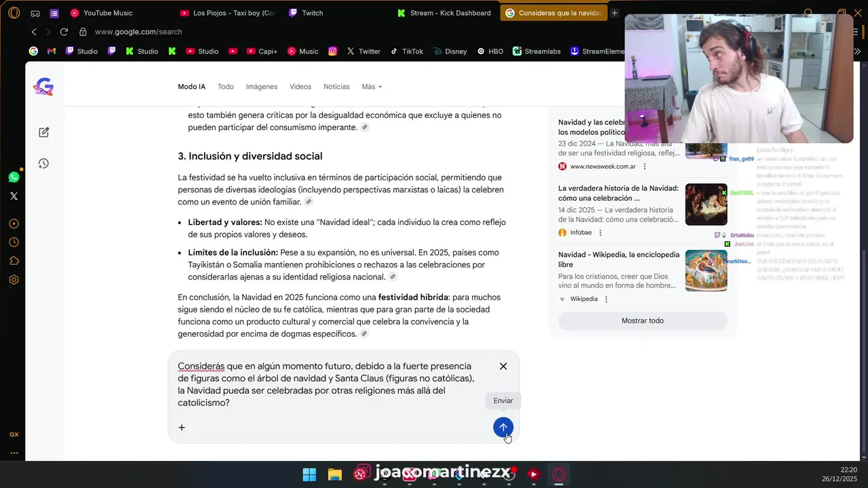Open Navidad - Wikipedia result
This screenshot has height=488, width=868.
[618, 260]
